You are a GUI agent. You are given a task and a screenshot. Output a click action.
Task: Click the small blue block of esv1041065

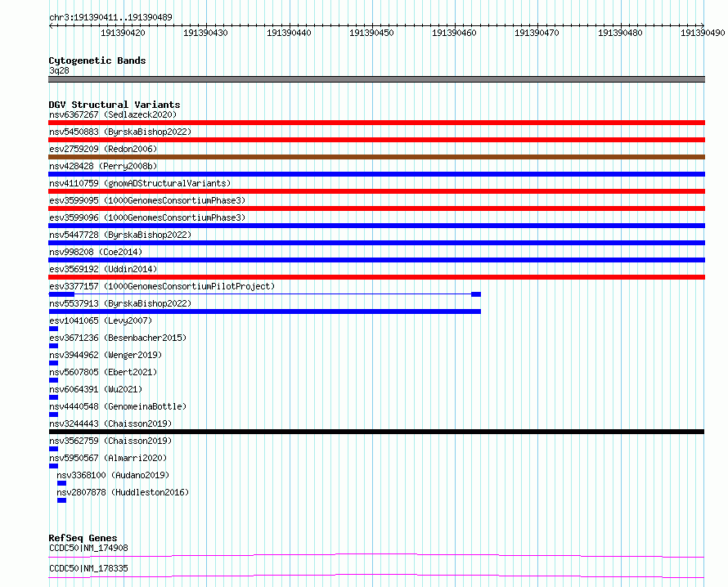pos(53,329)
